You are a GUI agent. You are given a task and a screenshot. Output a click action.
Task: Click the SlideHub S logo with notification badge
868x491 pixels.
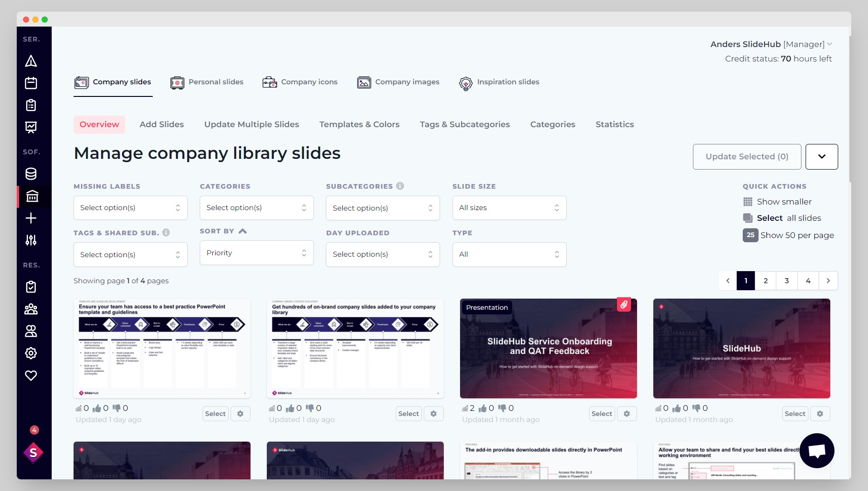point(34,452)
